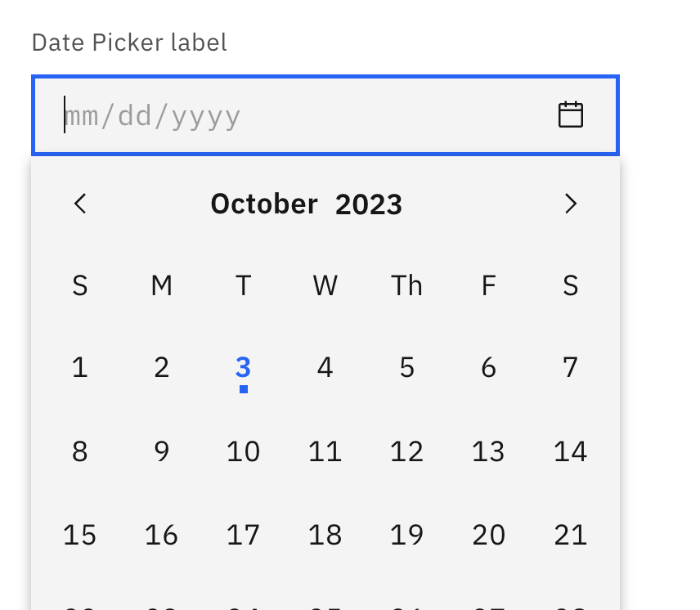The height and width of the screenshot is (610, 700).
Task: Click the Th Thursday weekday header
Action: pos(406,285)
